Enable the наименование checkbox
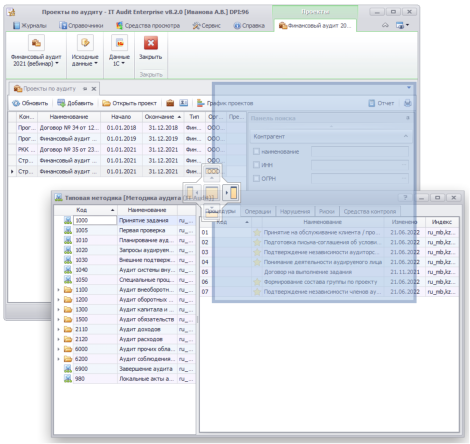Screen dimensions: 470x444 click(256, 152)
